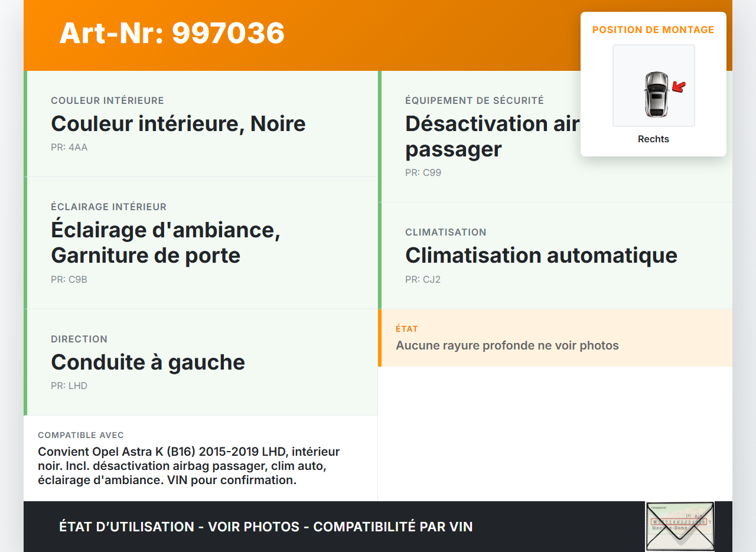Click the PR: CJ2 code
The image size is (756, 552).
[423, 280]
